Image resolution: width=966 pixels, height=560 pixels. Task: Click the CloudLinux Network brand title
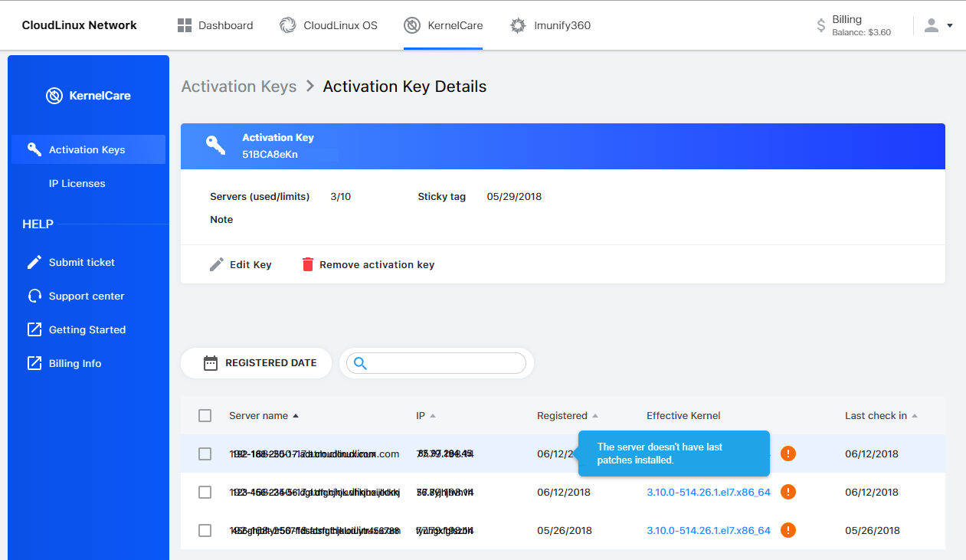click(x=80, y=25)
